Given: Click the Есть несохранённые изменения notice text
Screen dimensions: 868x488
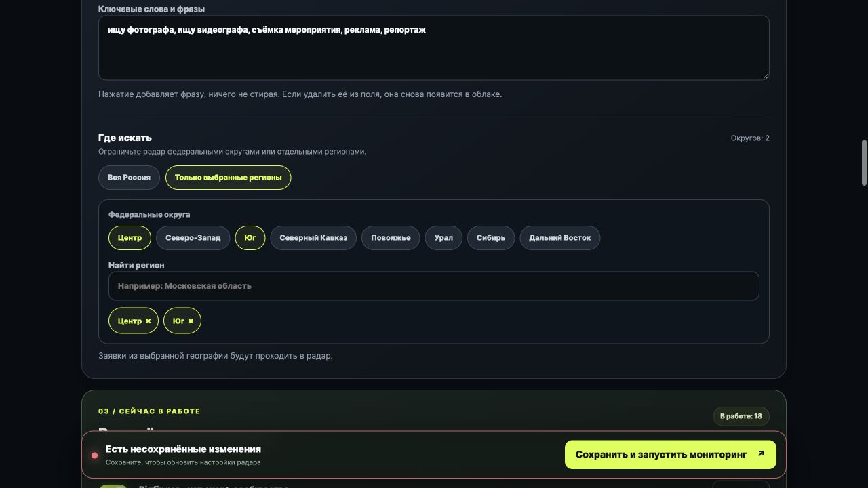Looking at the screenshot, I should point(183,449).
